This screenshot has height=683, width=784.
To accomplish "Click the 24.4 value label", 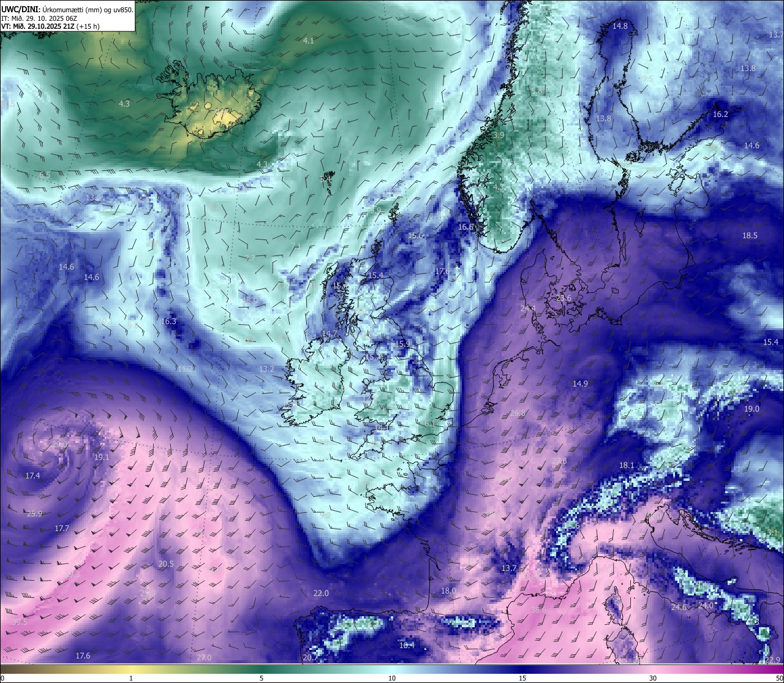I will 528,309.
